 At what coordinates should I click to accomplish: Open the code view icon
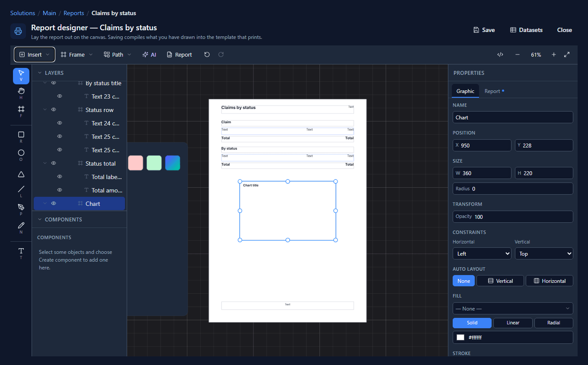tap(500, 54)
